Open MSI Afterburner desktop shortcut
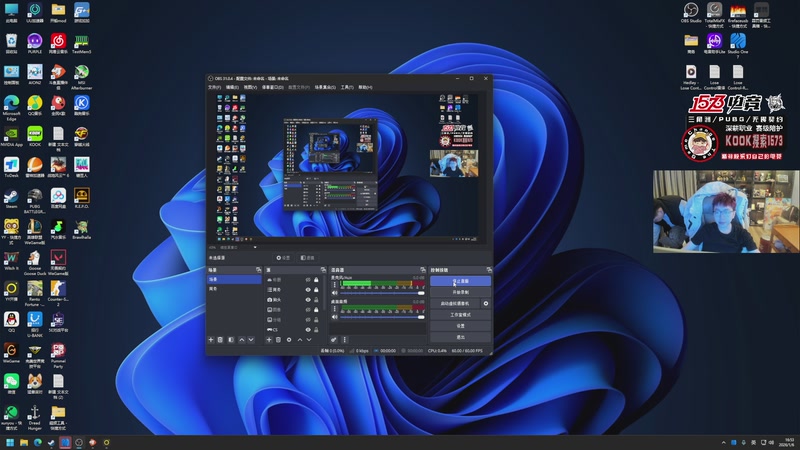The image size is (800, 450). [x=82, y=77]
